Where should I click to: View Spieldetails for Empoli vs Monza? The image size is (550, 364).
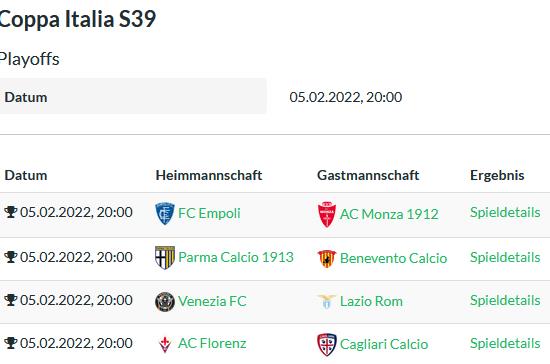pyautogui.click(x=505, y=212)
